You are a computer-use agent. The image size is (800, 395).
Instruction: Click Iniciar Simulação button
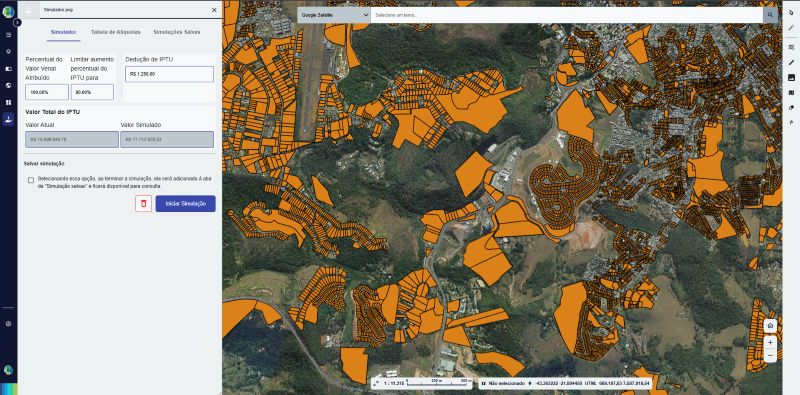(186, 204)
